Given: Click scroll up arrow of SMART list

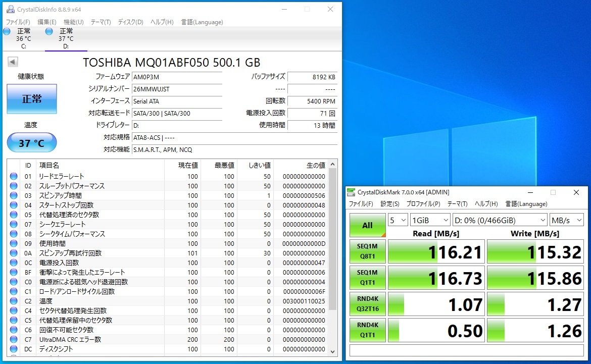Looking at the screenshot, I should [332, 164].
